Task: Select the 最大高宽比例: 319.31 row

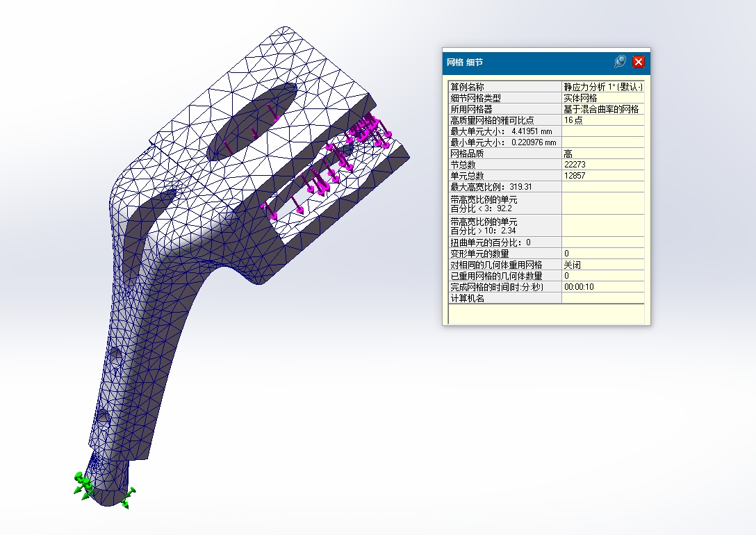Action: 504,186
